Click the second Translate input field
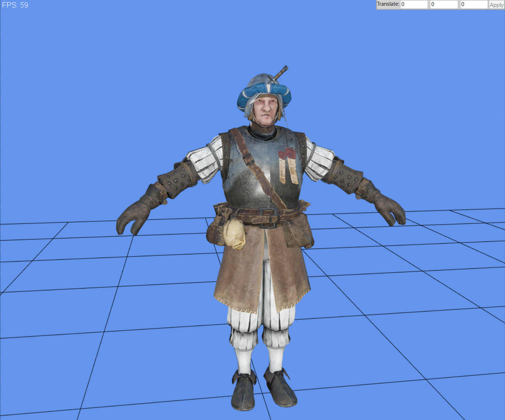The height and width of the screenshot is (420, 505). [444, 4]
